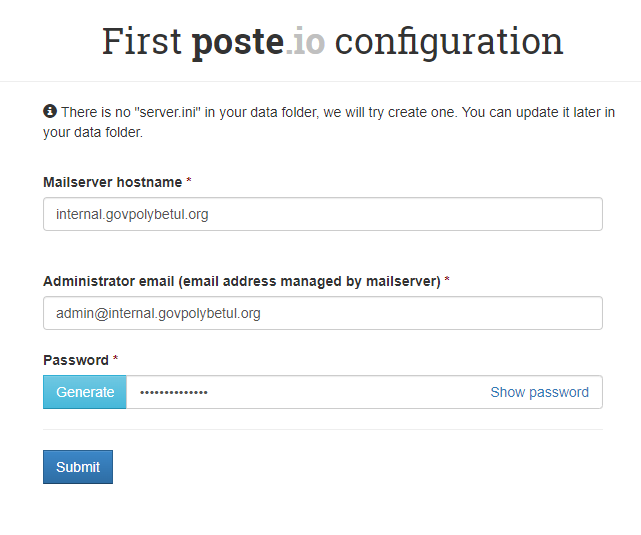Generate a random password
Screen dimensions: 641x535
pyautogui.click(x=85, y=392)
